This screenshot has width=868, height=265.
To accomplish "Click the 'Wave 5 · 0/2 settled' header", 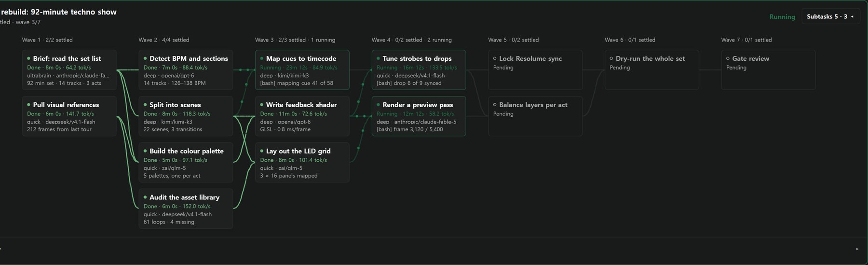I will [x=514, y=40].
